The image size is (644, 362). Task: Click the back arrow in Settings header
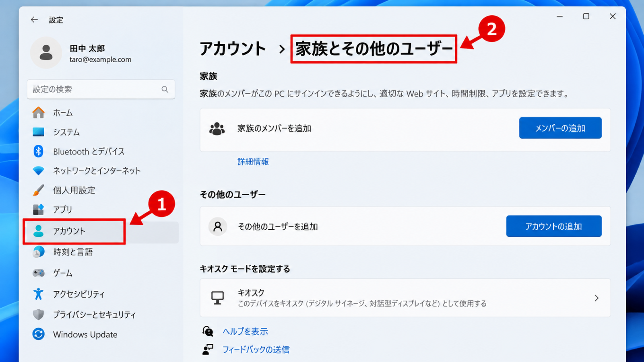click(34, 20)
